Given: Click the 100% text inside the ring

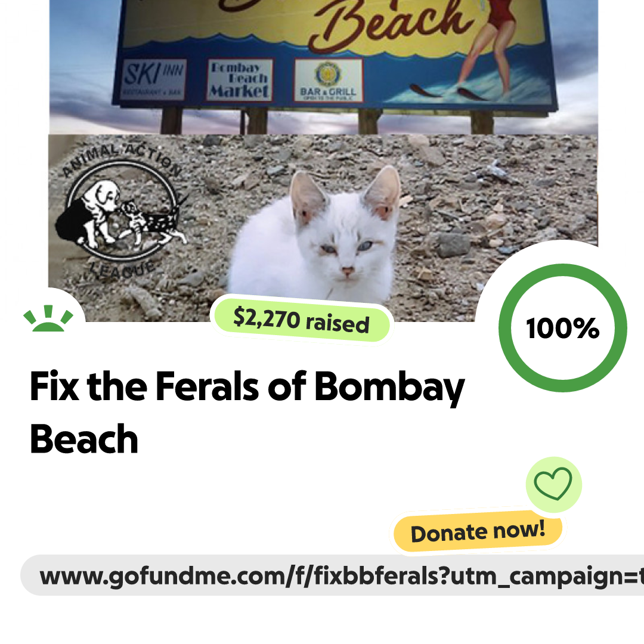Looking at the screenshot, I should [563, 328].
